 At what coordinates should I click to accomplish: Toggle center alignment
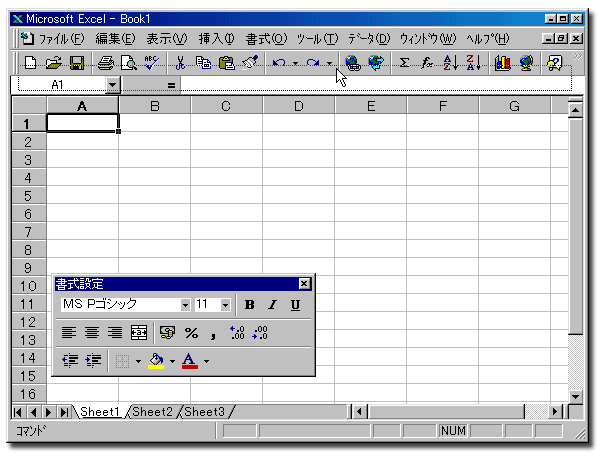92,332
